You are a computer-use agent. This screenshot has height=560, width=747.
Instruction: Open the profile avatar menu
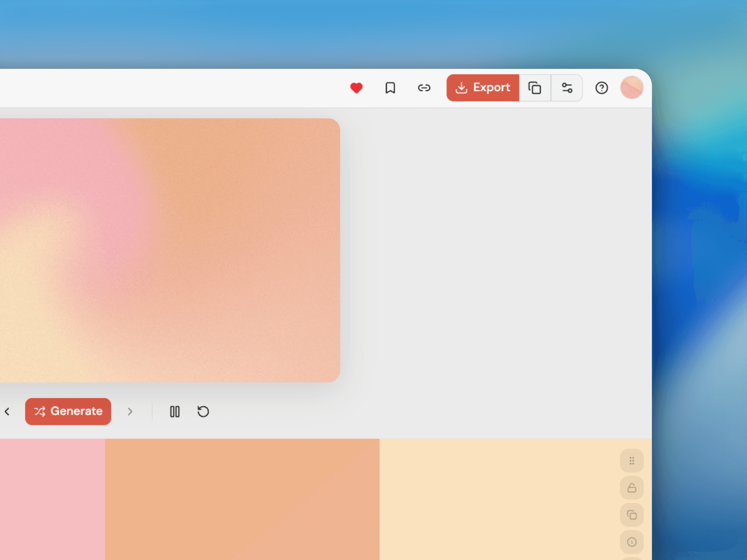631,88
